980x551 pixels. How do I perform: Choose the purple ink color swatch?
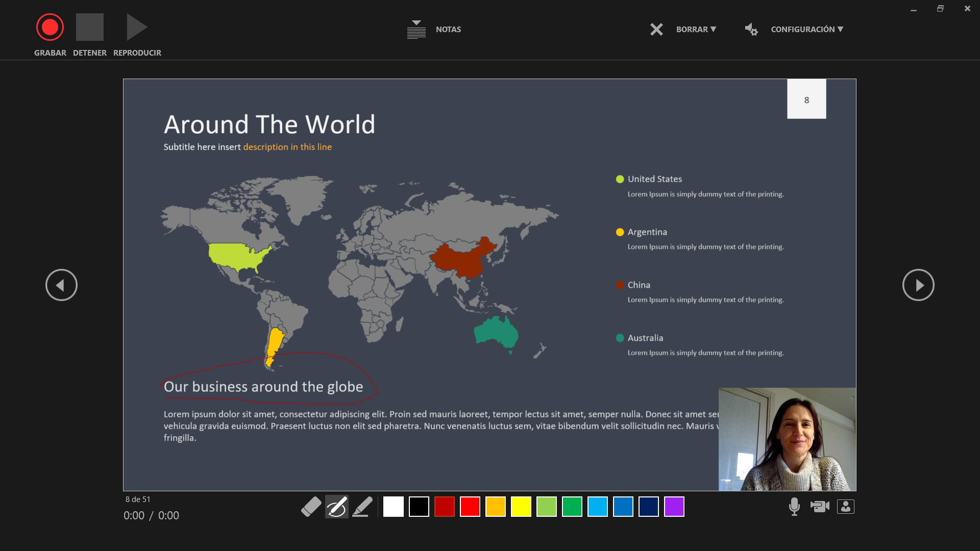[x=674, y=507]
